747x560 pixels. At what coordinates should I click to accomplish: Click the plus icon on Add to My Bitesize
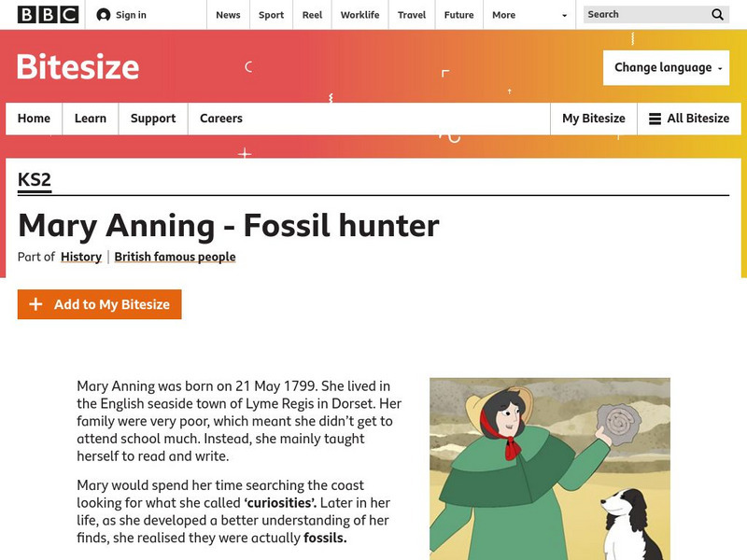click(35, 303)
